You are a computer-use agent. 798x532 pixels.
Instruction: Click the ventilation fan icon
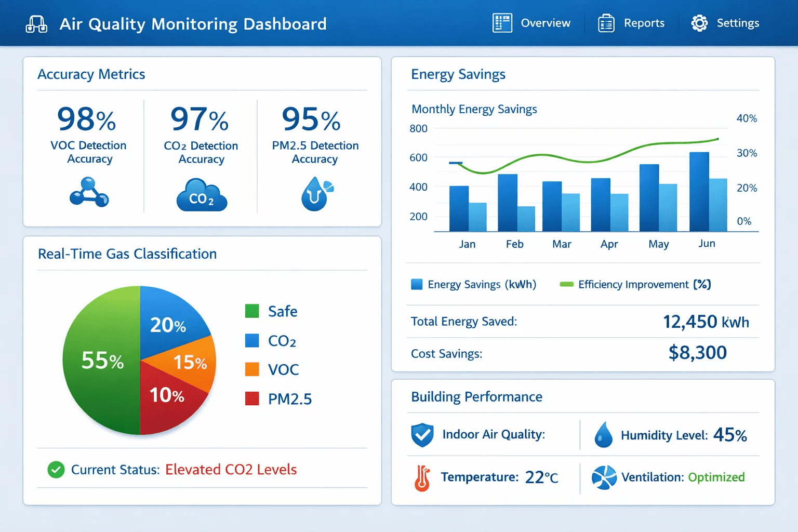604,477
